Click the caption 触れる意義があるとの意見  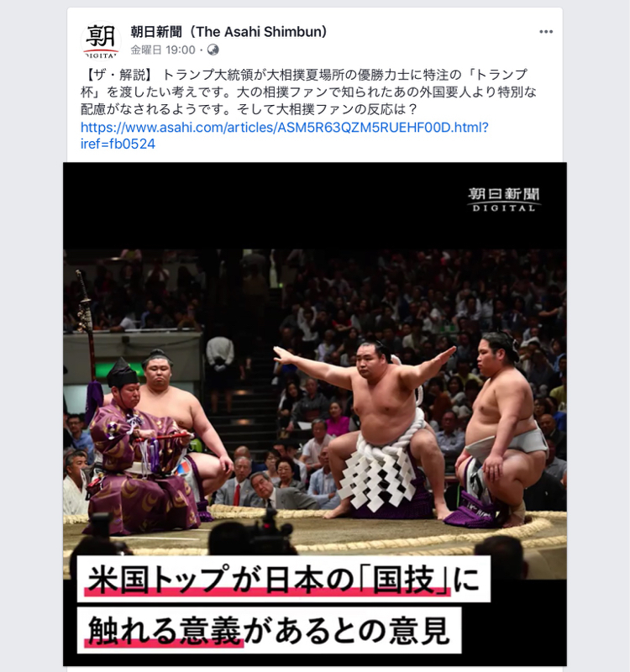tap(269, 630)
